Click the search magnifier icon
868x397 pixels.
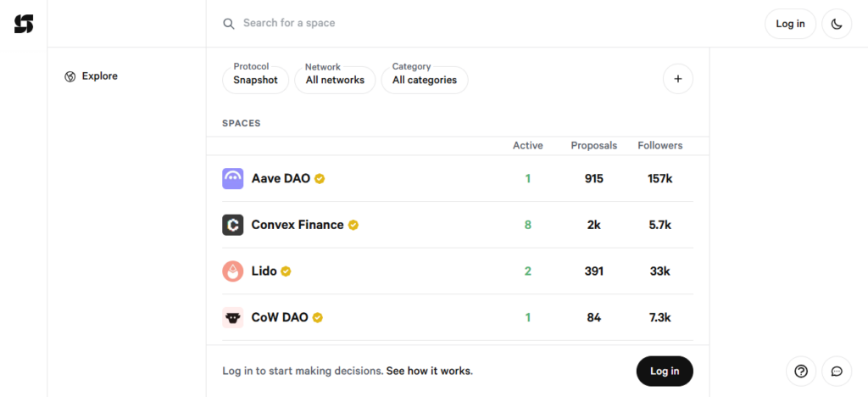(229, 24)
